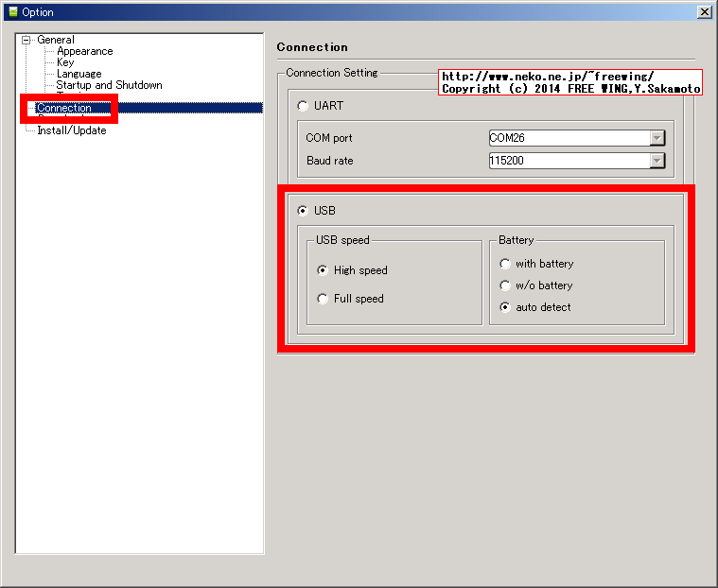
Task: Open Install/Update in the options tree
Action: coord(72,130)
